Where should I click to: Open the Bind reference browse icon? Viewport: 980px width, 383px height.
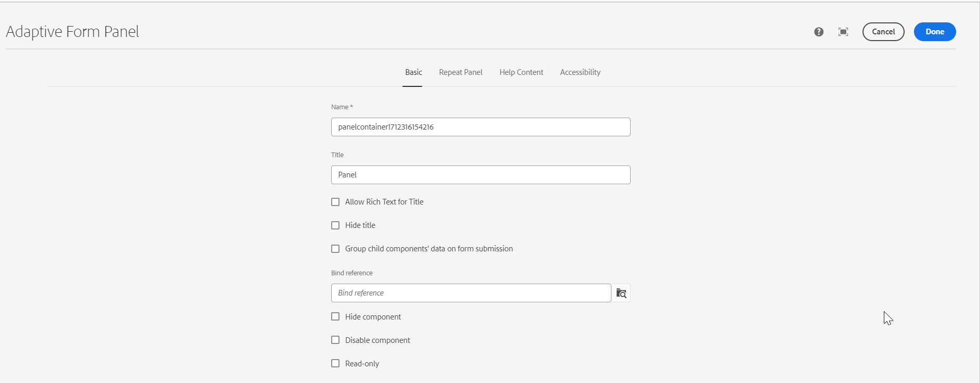click(x=621, y=293)
